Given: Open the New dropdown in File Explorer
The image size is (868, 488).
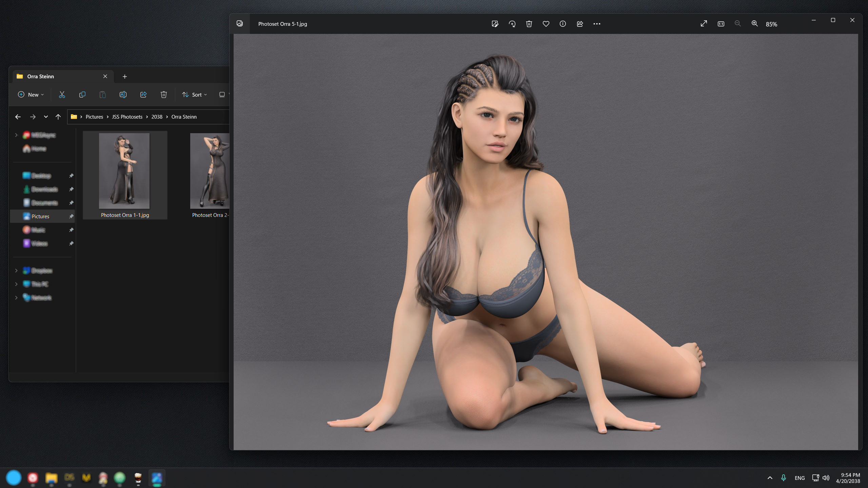Looking at the screenshot, I should 31,95.
